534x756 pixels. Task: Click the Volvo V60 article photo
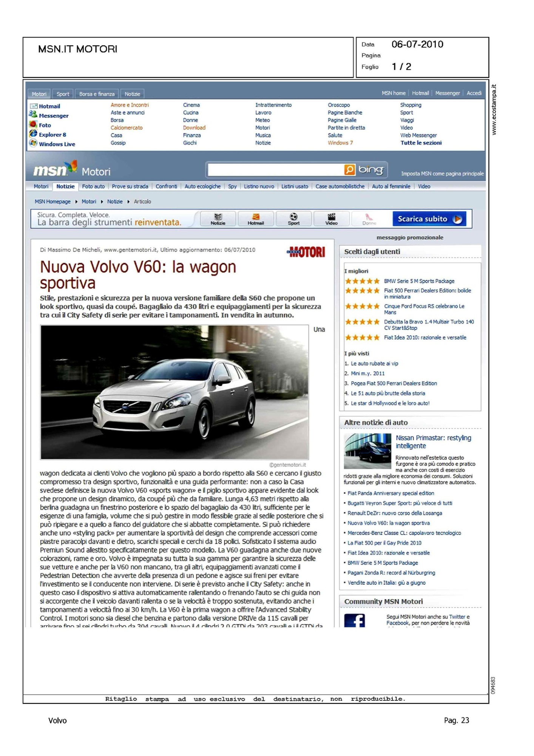pyautogui.click(x=174, y=392)
